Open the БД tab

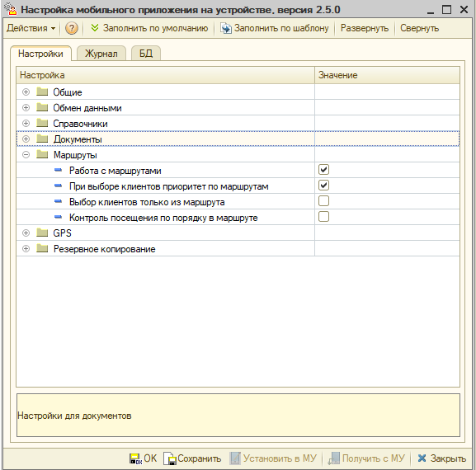[146, 54]
